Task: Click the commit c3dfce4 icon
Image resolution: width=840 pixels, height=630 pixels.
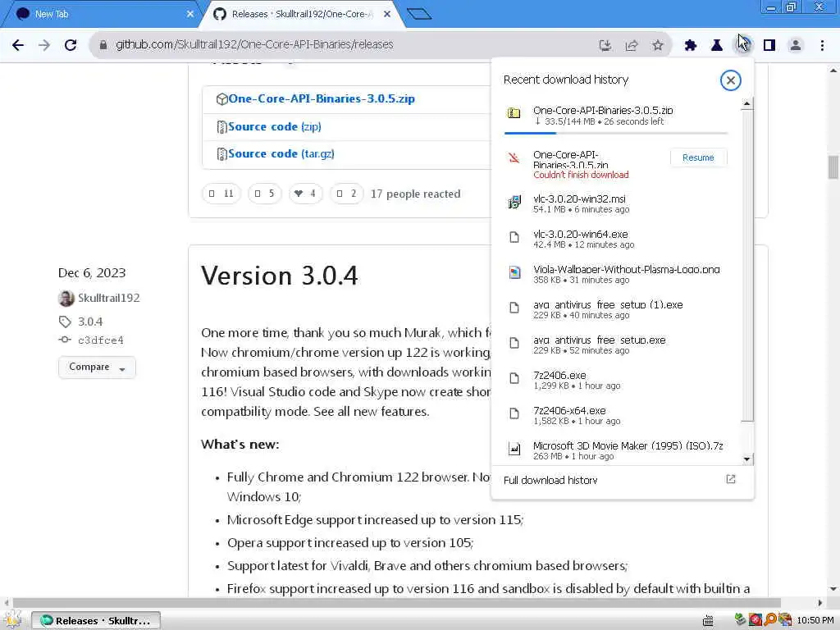Action: (x=65, y=340)
